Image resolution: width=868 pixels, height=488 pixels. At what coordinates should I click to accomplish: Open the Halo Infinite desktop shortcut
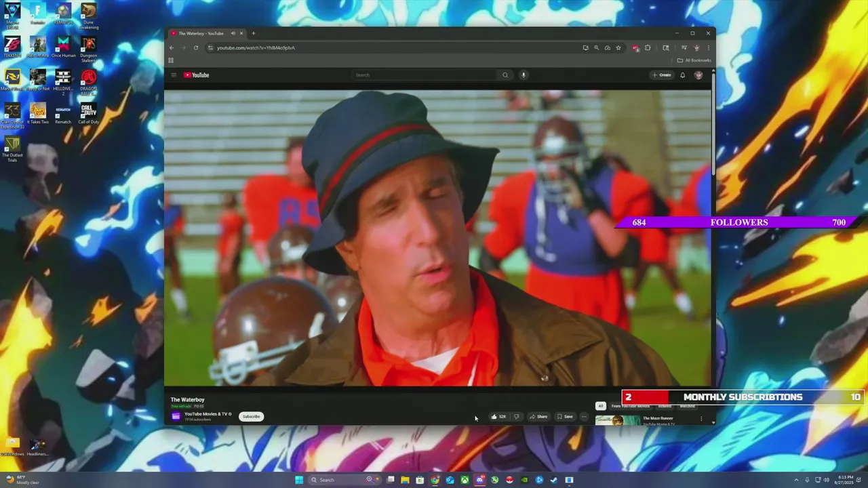pos(38,47)
